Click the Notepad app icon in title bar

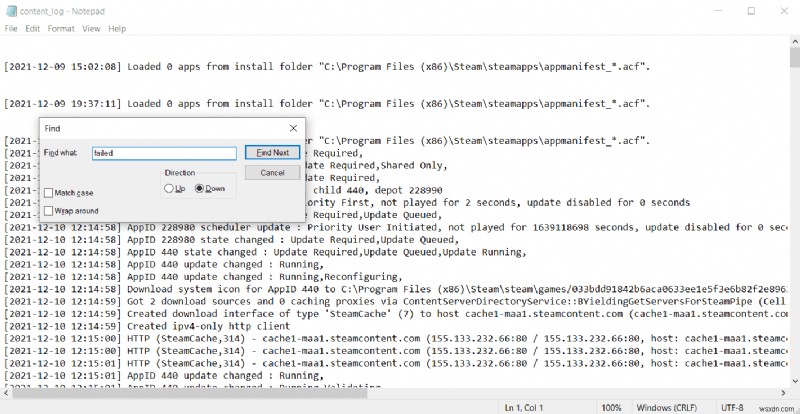point(11,11)
